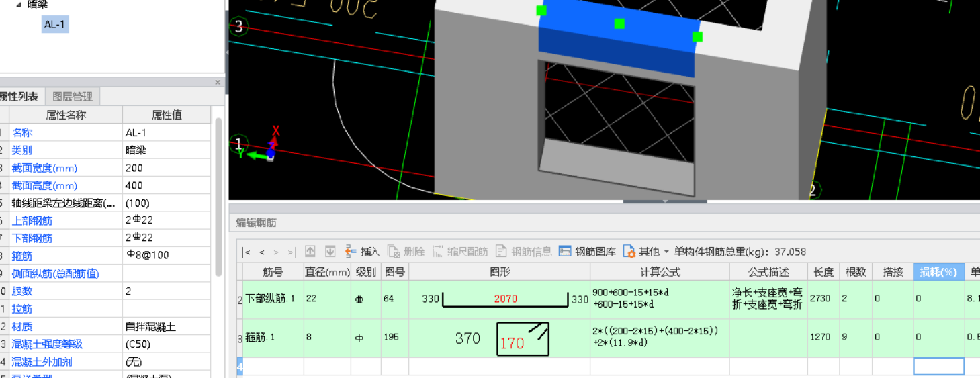The height and width of the screenshot is (378, 980).
Task: Click 缩尺配筋 toolbar button
Action: point(460,252)
